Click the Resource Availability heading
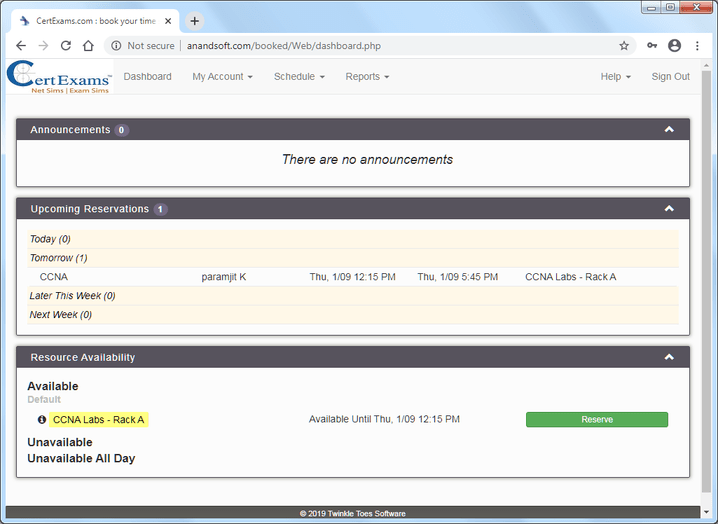 83,357
